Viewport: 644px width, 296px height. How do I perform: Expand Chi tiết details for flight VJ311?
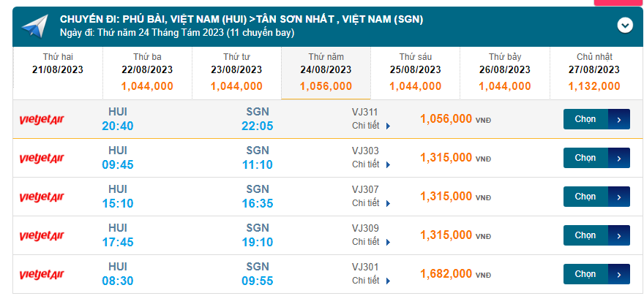click(371, 126)
